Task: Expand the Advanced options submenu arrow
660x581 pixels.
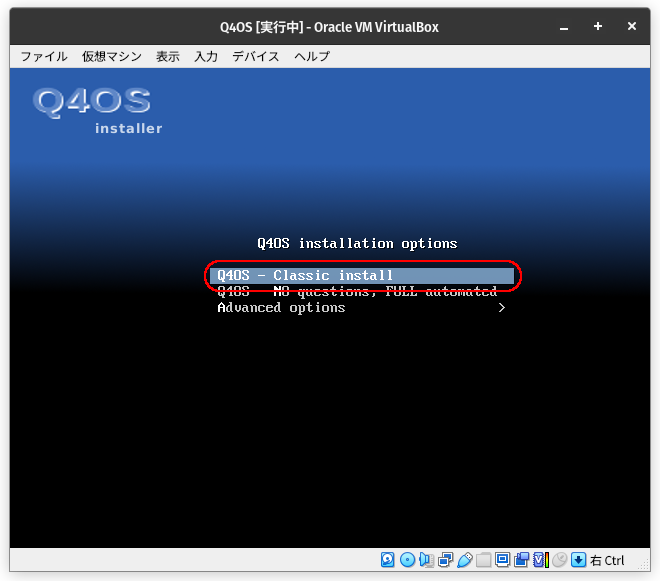Action: (x=501, y=308)
